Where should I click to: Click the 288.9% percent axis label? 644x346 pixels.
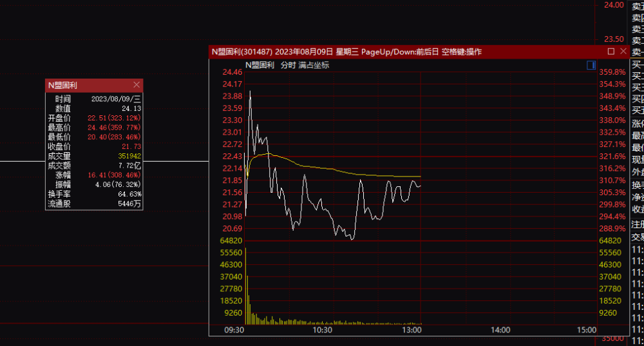coord(612,229)
